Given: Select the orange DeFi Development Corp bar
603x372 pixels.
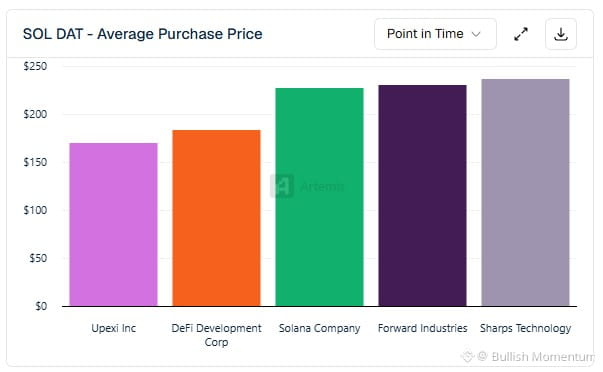Looking at the screenshot, I should coord(217,218).
